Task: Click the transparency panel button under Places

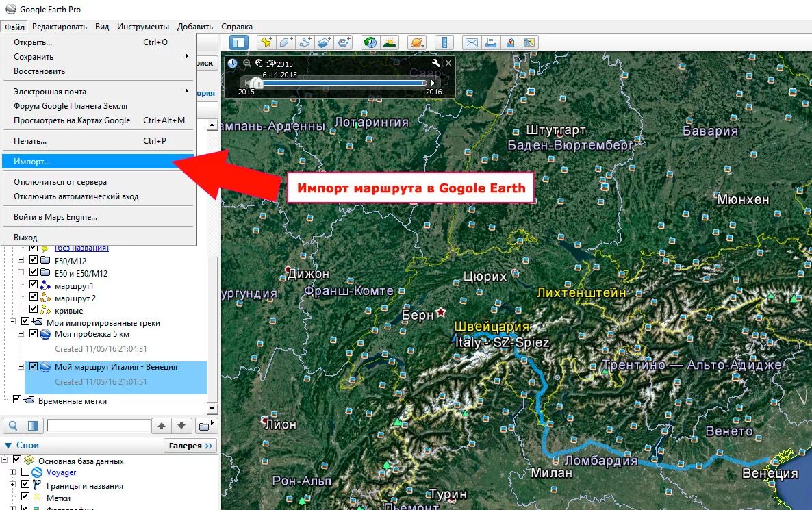Action: coord(33,426)
